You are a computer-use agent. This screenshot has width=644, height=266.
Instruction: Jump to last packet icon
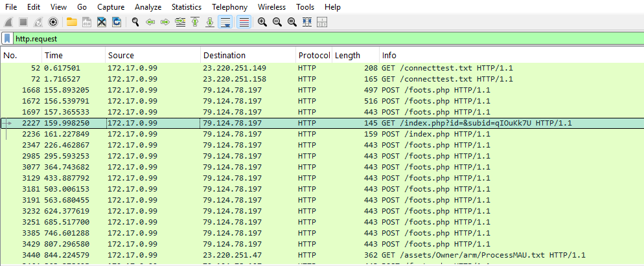pos(210,22)
